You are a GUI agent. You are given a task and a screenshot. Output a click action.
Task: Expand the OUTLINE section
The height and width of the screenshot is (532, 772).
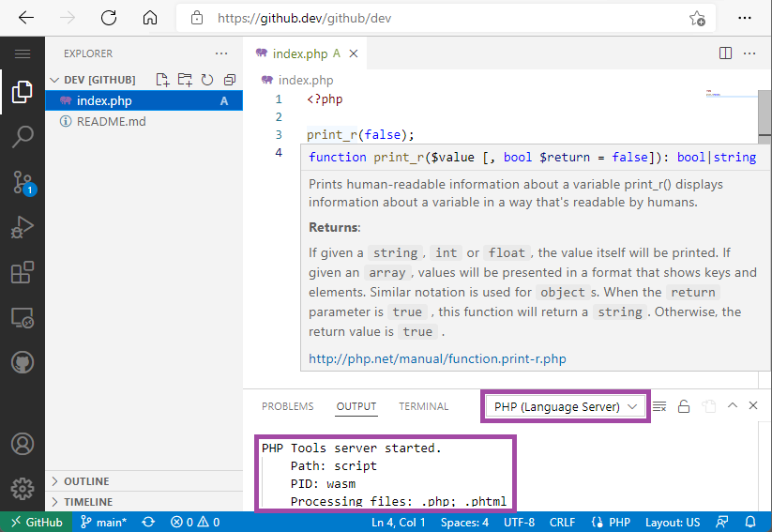point(144,481)
